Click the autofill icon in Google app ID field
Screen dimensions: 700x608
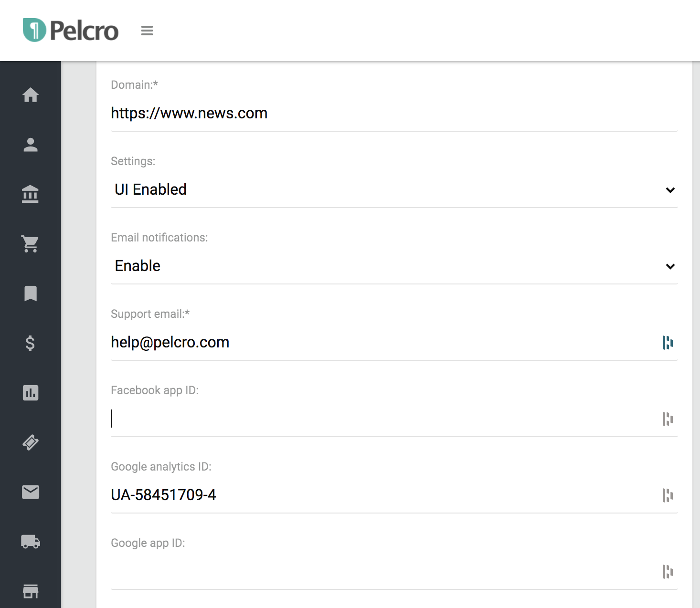pos(668,571)
